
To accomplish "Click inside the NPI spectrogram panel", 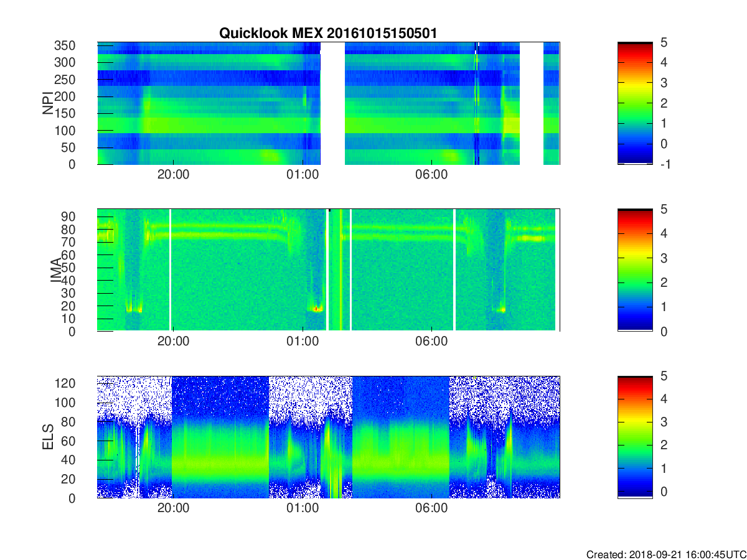I will click(328, 103).
